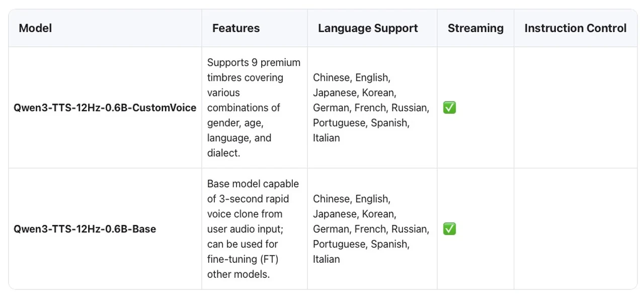Click the 'fine-tuning (FT)' text
The image size is (644, 296).
pyautogui.click(x=243, y=259)
